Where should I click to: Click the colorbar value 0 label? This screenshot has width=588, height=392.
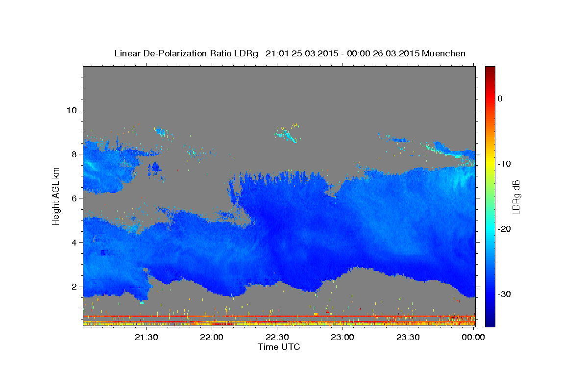(x=500, y=98)
